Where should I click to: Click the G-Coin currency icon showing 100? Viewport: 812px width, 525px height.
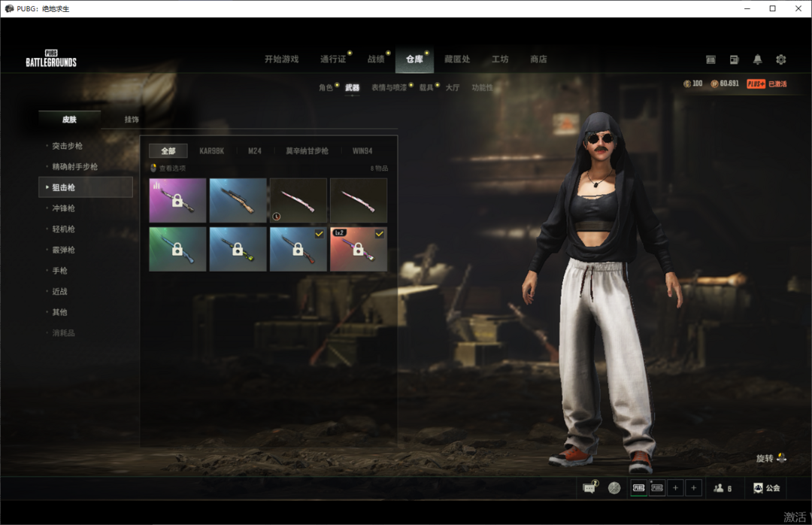(687, 84)
